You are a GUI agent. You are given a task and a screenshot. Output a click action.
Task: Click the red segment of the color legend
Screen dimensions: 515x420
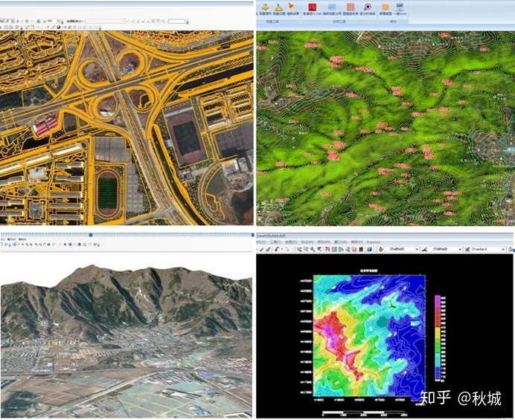[438, 317]
